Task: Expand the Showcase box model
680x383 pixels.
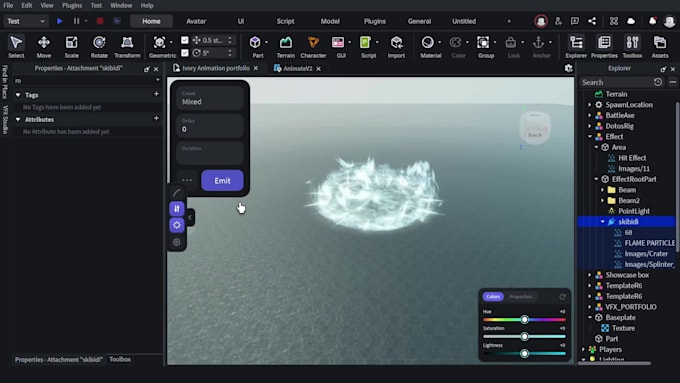Action: 590,275
